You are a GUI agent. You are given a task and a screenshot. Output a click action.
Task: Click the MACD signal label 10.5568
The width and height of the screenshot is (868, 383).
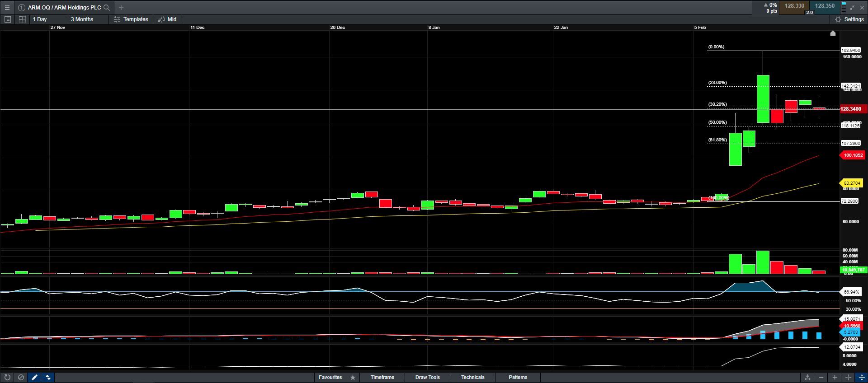(x=852, y=326)
